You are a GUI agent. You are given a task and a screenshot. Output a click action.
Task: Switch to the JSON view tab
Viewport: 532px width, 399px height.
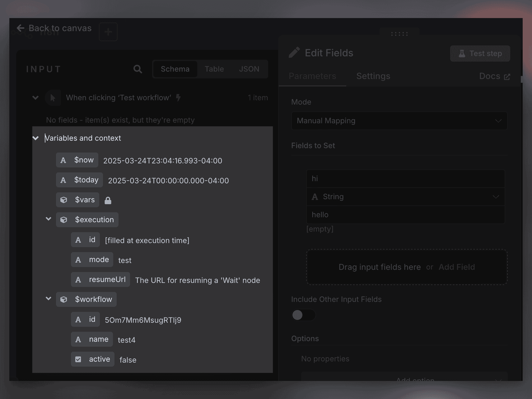click(249, 69)
